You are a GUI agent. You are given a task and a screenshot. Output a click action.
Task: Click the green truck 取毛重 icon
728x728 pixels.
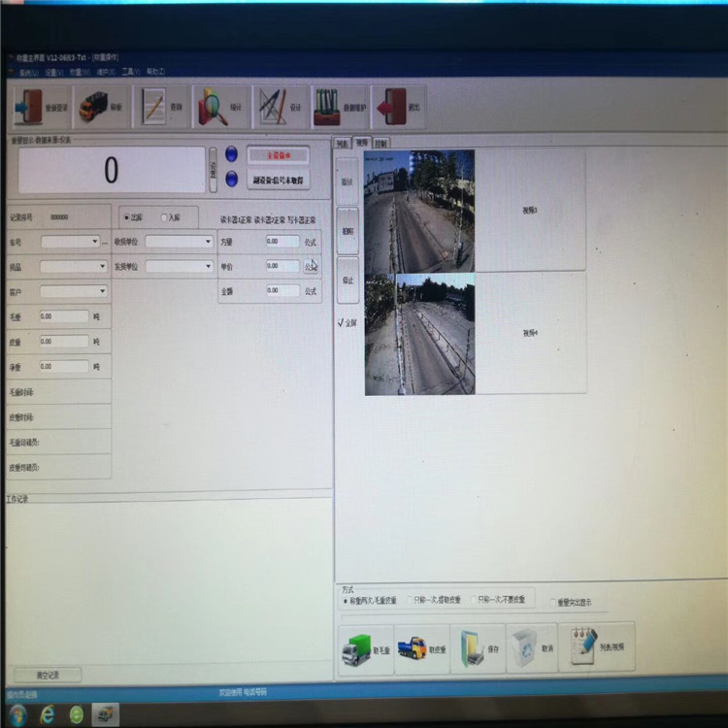[357, 649]
